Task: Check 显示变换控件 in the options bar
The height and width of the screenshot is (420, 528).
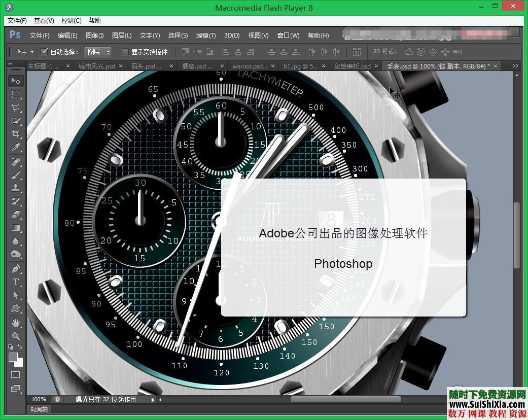Action: pyautogui.click(x=125, y=51)
